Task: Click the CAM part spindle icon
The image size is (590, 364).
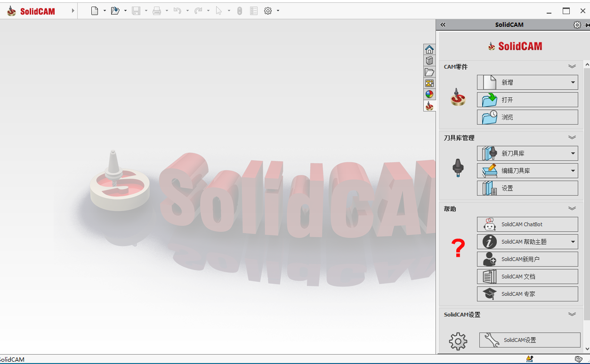Action: point(458,96)
